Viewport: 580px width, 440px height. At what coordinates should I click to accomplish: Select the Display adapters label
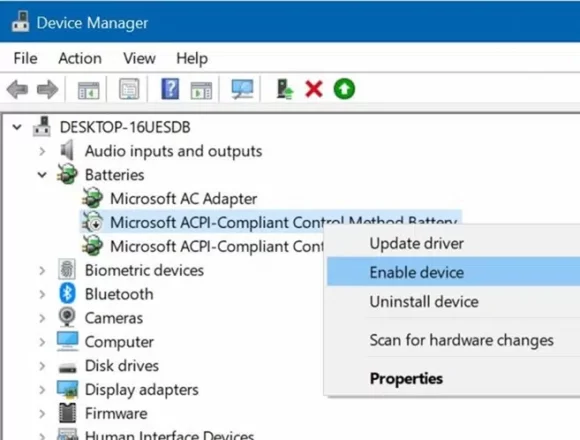(x=142, y=390)
